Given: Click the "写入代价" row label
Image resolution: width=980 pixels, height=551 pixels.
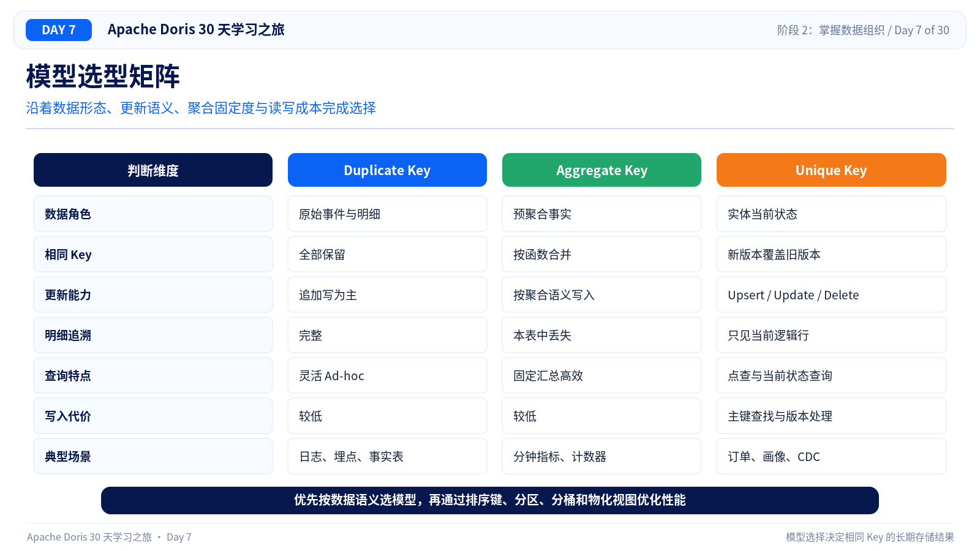Looking at the screenshot, I should [153, 416].
